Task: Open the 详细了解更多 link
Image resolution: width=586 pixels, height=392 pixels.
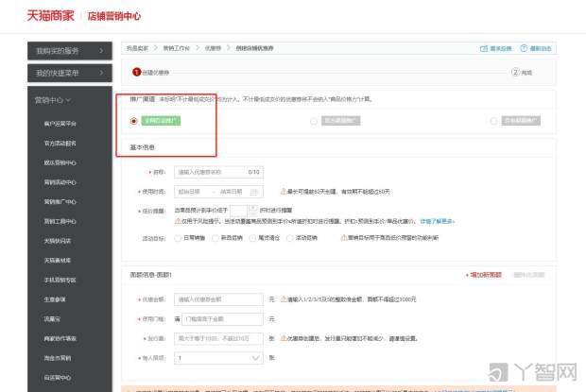Action: click(439, 220)
